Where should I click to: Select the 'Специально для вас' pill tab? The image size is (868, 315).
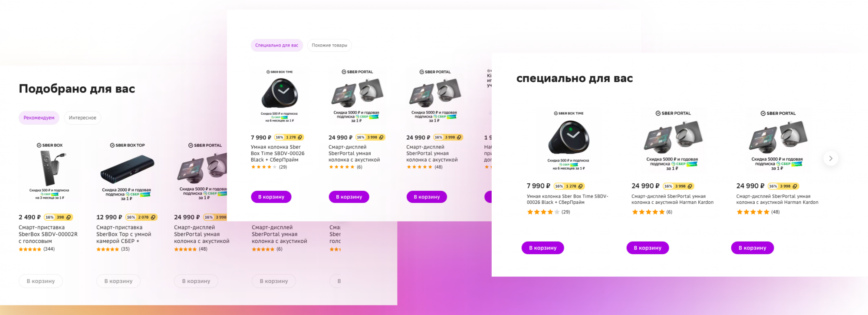pos(277,45)
